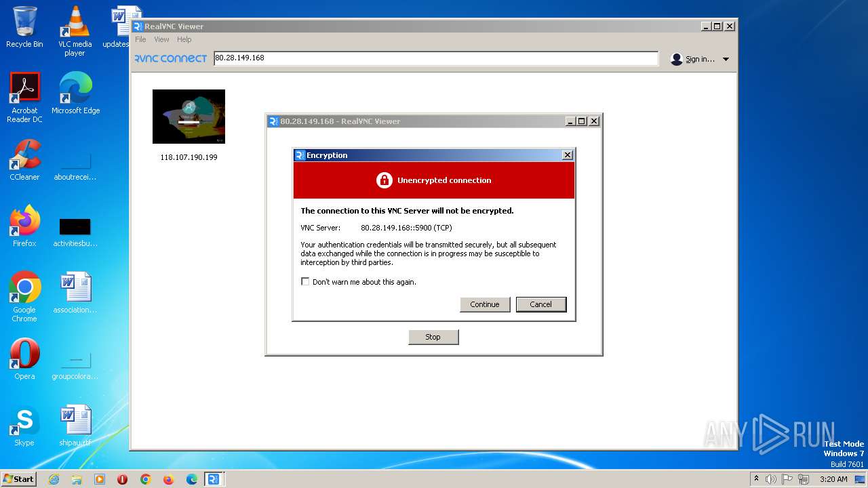Show hidden tray icons arrow
868x488 pixels.
pos(756,479)
